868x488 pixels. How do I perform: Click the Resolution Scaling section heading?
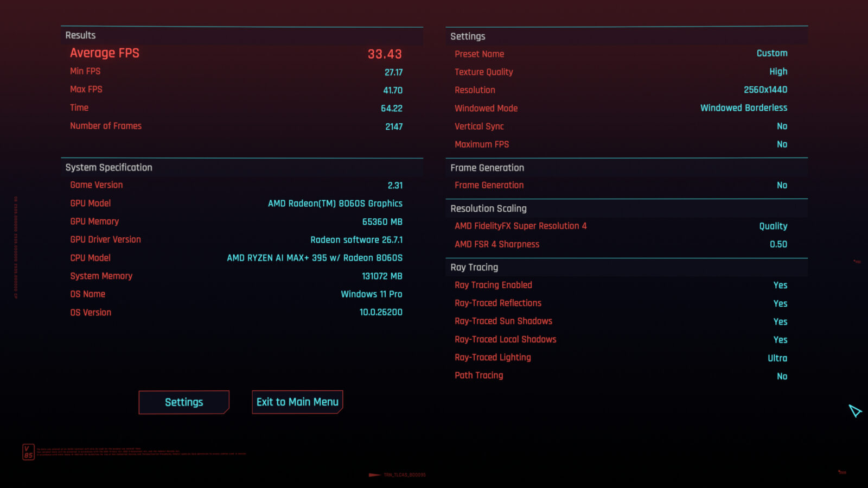[488, 208]
